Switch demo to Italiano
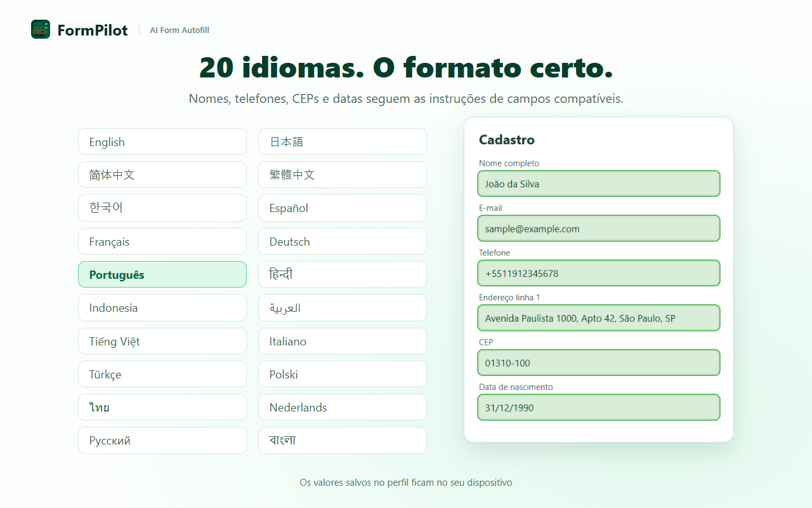 click(x=343, y=341)
